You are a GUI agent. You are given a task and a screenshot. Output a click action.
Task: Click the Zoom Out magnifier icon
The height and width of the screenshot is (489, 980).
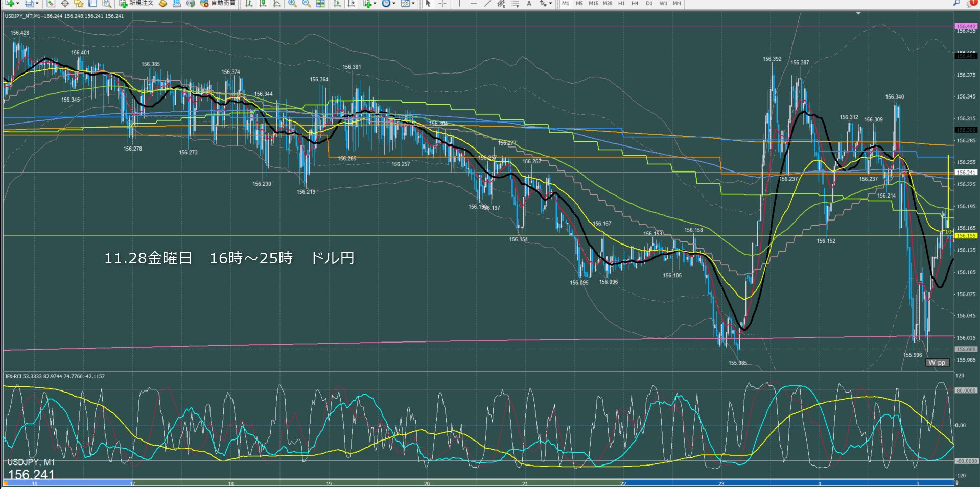click(x=306, y=4)
